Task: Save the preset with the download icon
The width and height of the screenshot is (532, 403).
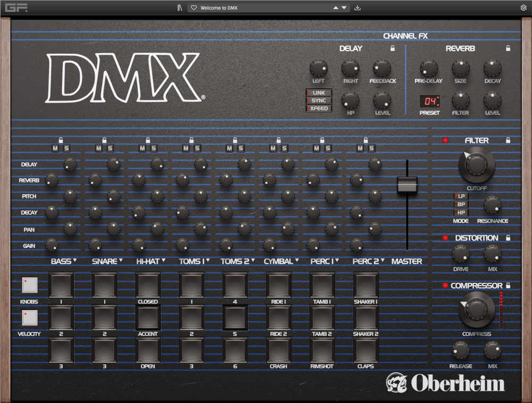Action: click(x=357, y=7)
